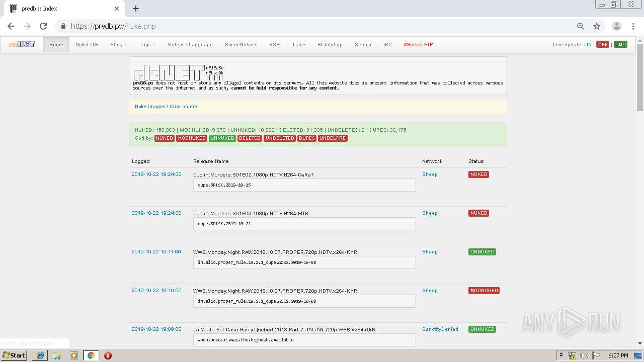Click the network tray icon
The image size is (644, 362).
pos(572,355)
